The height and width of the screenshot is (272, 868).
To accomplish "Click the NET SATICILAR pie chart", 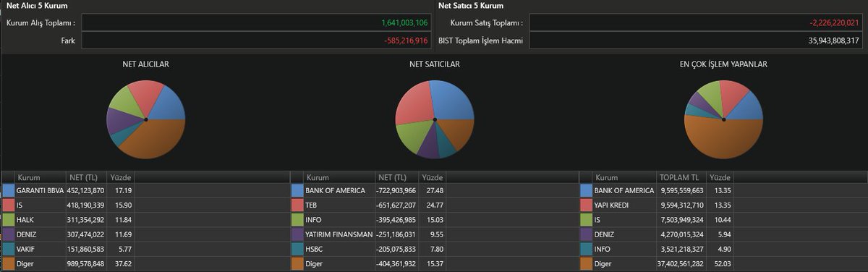I will [x=434, y=119].
